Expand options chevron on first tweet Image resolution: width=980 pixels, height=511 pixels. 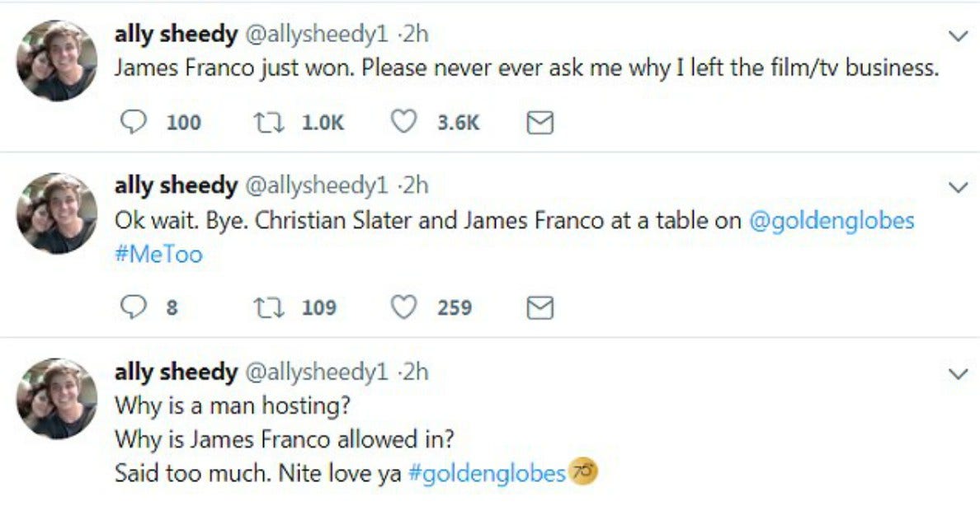point(958,36)
